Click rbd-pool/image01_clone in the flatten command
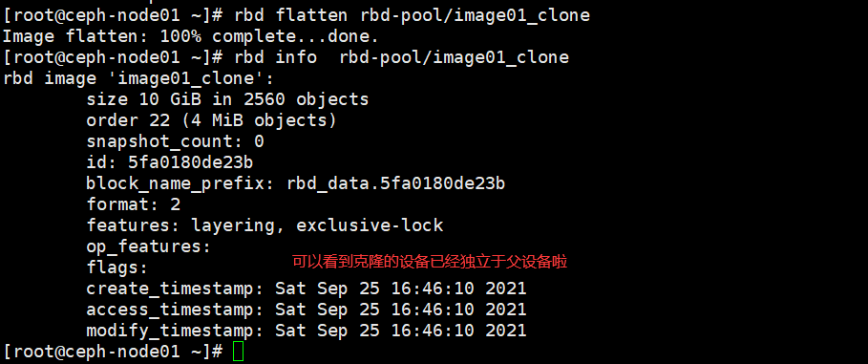Viewport: 868px width, 364px height. (x=476, y=15)
